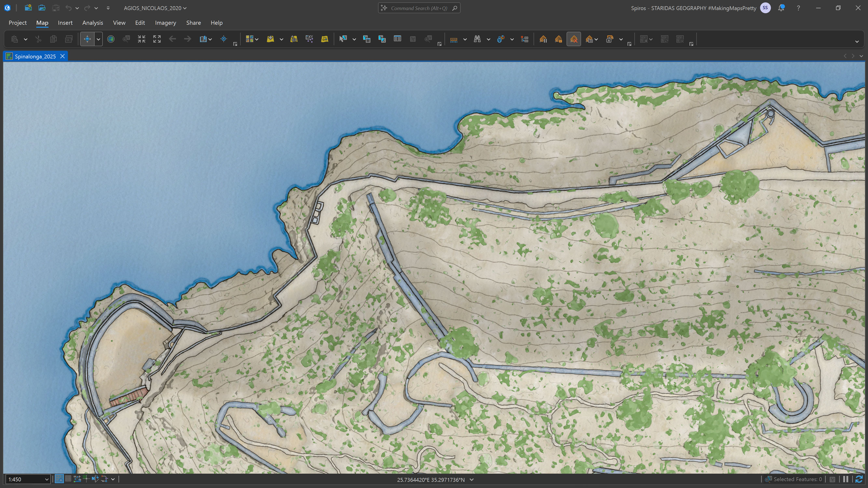Expand the coordinates display dropdown in status bar
The width and height of the screenshot is (868, 488).
(x=472, y=480)
